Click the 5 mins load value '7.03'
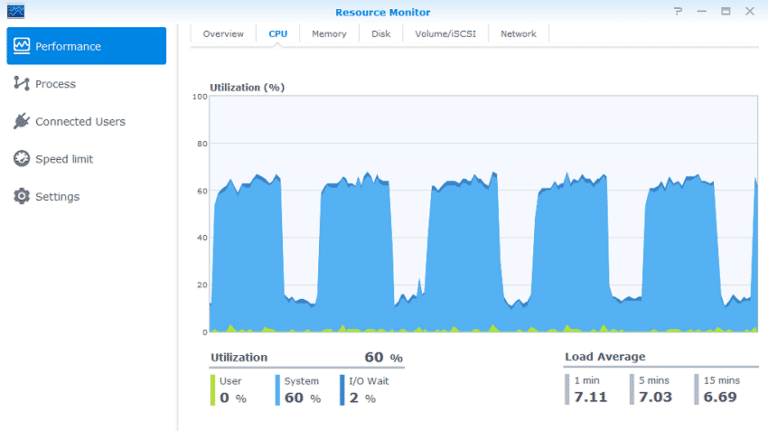768x431 pixels. [655, 397]
